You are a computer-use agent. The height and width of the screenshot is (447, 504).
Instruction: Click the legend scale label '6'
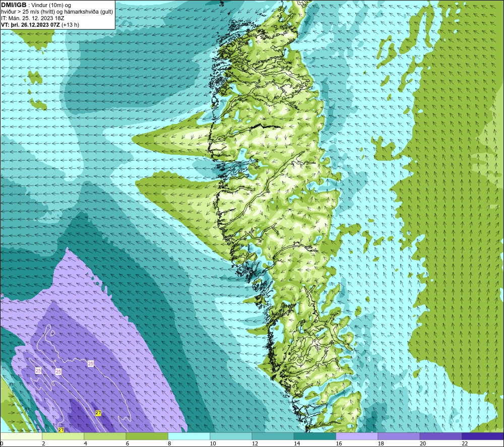point(128,444)
